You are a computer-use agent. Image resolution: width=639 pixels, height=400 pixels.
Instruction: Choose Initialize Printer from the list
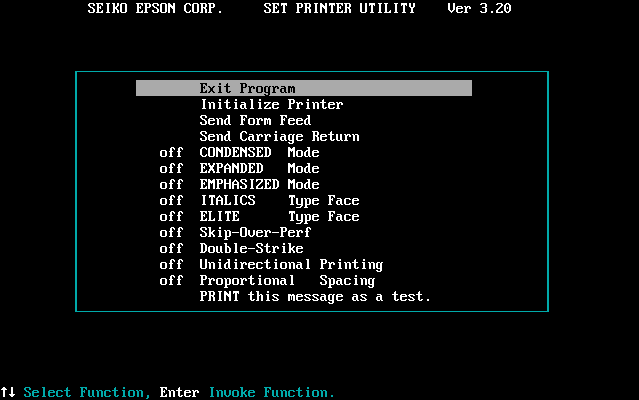click(x=271, y=104)
